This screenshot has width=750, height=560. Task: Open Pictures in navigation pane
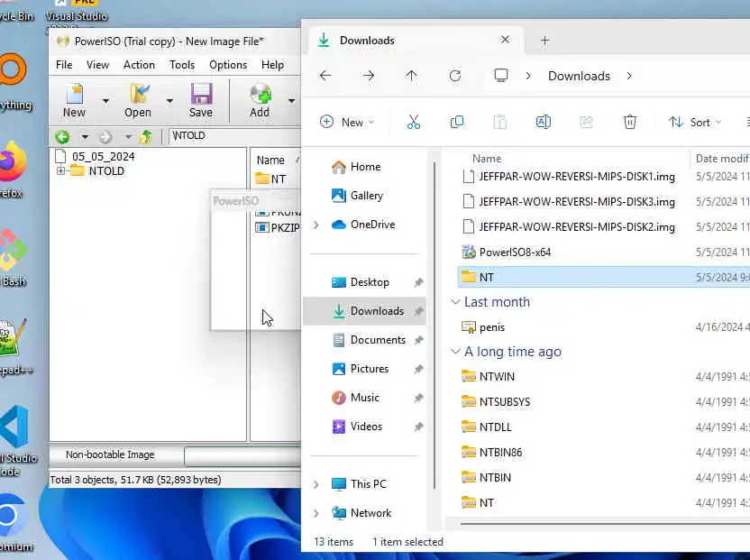pyautogui.click(x=370, y=369)
